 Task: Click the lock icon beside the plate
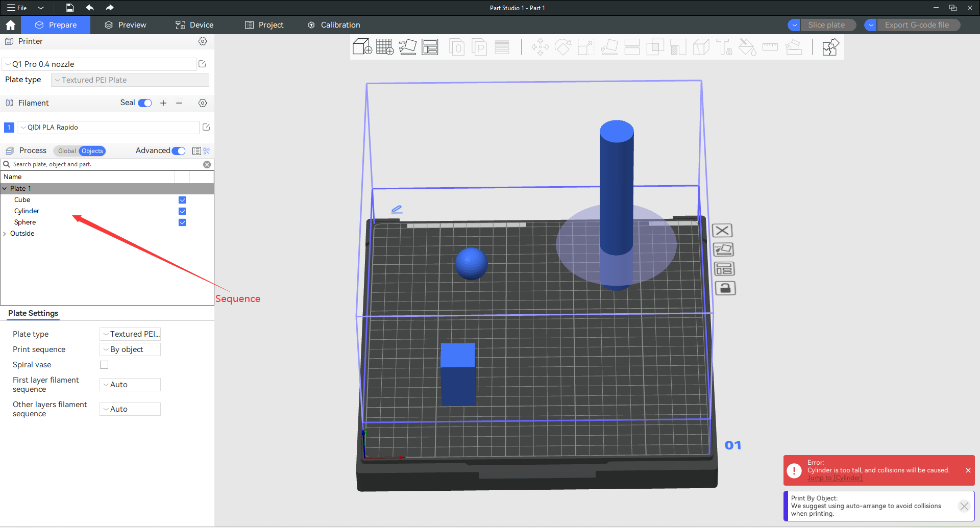tap(725, 288)
